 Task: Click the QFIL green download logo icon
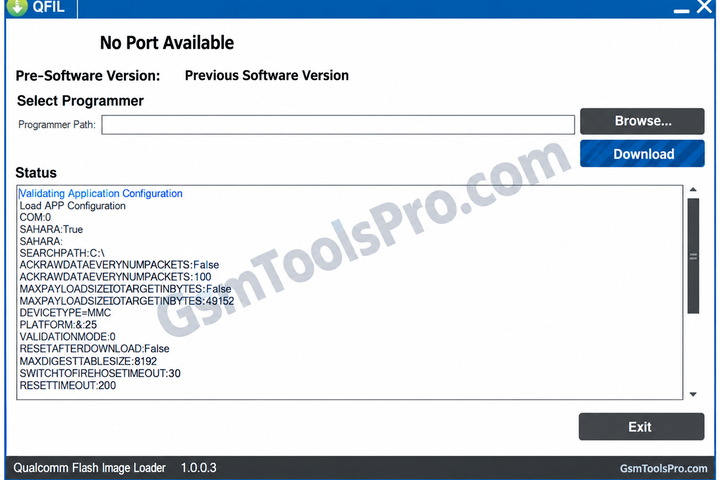(x=17, y=7)
